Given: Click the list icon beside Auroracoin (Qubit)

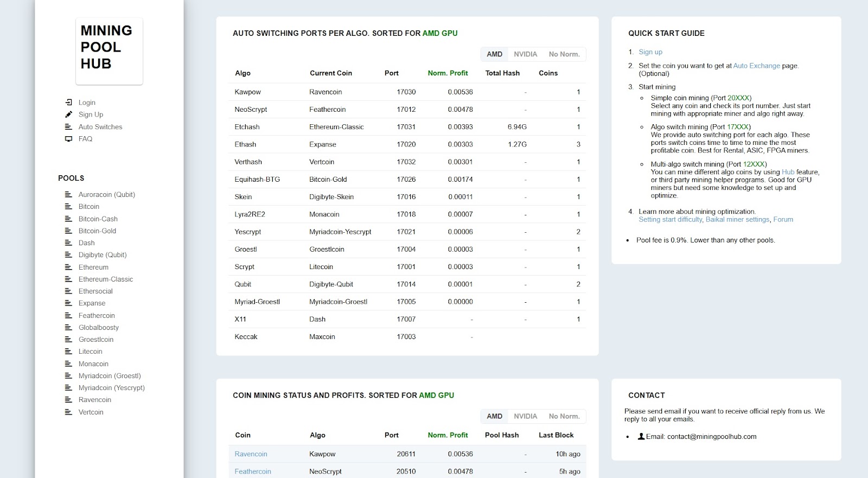Looking at the screenshot, I should pos(68,194).
